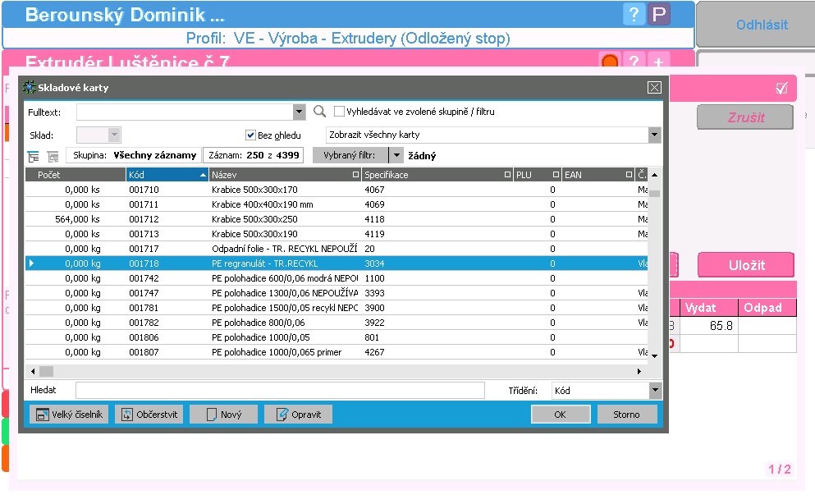
Task: Edit the record with Opravit
Action: coord(298,415)
